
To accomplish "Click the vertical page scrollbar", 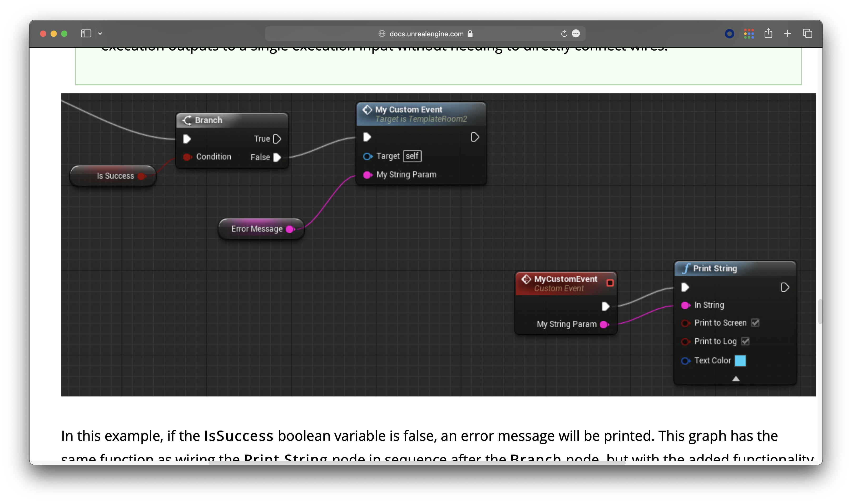I will click(x=820, y=312).
